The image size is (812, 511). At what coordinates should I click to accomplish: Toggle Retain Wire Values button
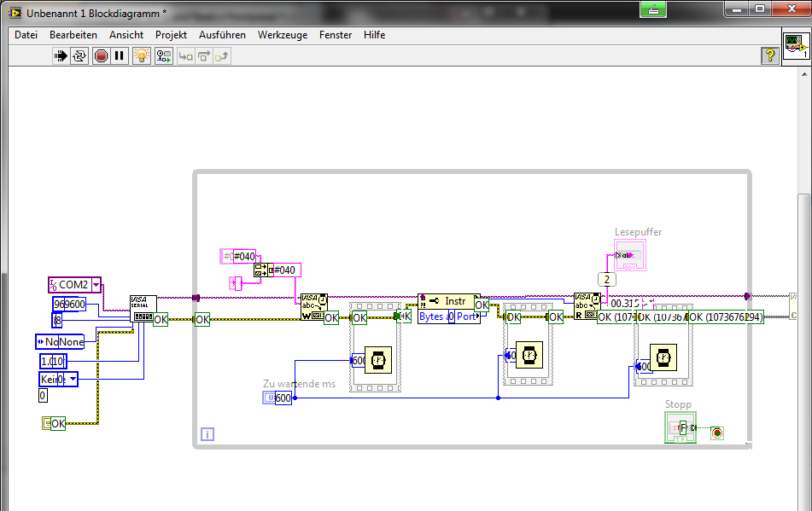click(164, 55)
